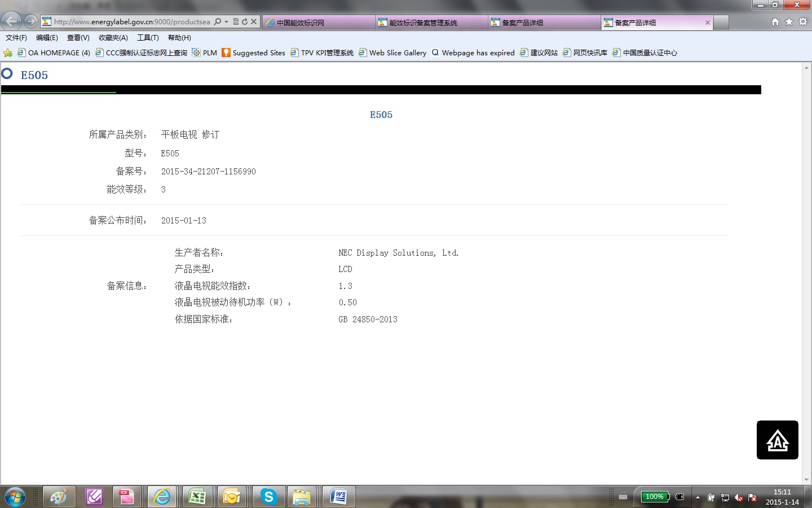
Task: Open the 工具(T) menu
Action: click(x=148, y=37)
